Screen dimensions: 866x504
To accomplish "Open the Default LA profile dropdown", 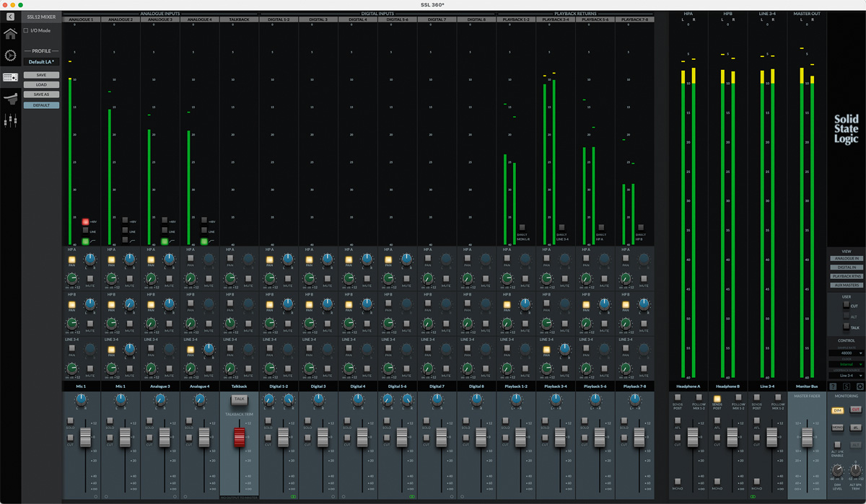I will [x=41, y=62].
